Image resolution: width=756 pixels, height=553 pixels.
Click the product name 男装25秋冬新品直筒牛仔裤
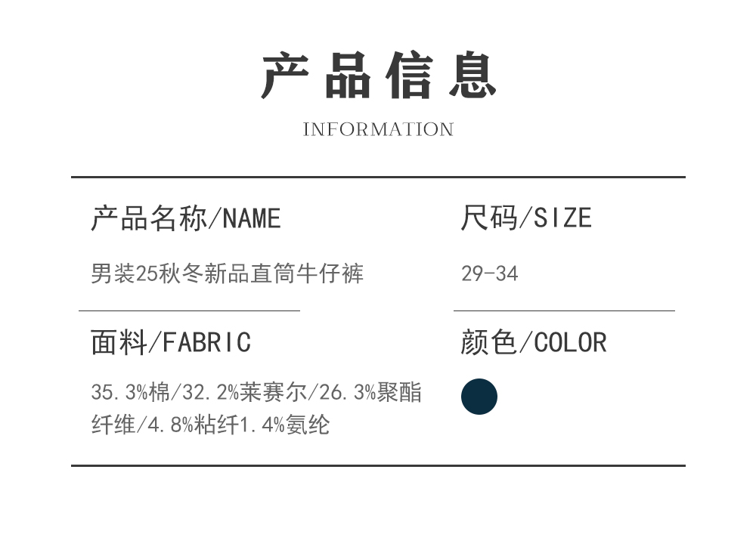(x=228, y=273)
